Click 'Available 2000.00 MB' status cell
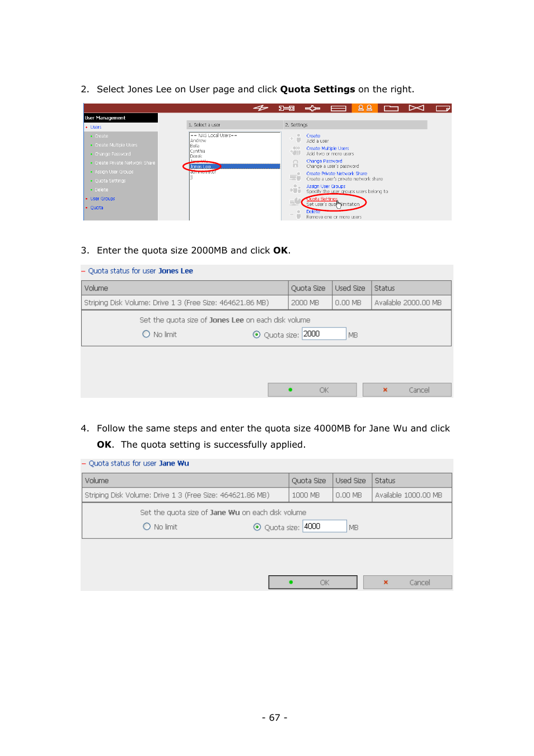 (411, 303)
